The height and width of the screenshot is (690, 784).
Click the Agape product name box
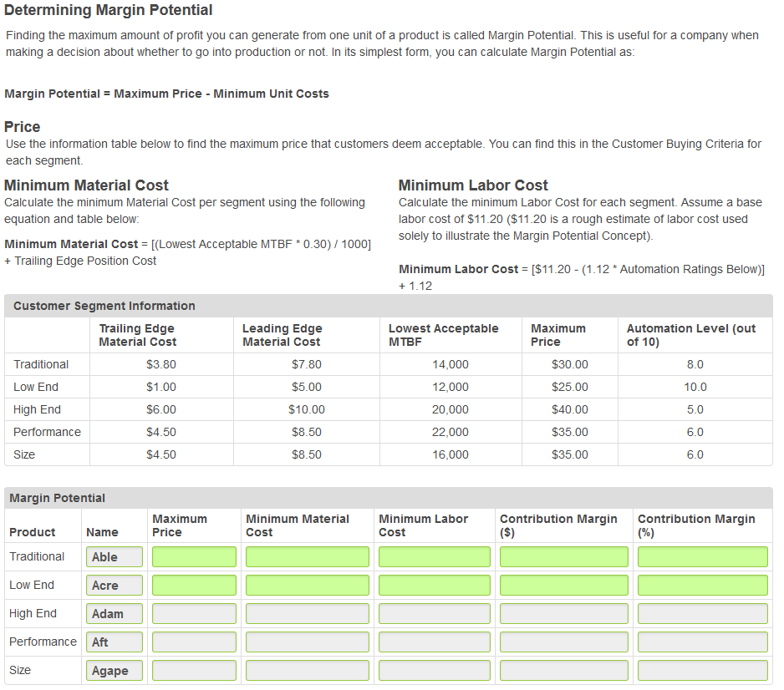pyautogui.click(x=114, y=671)
